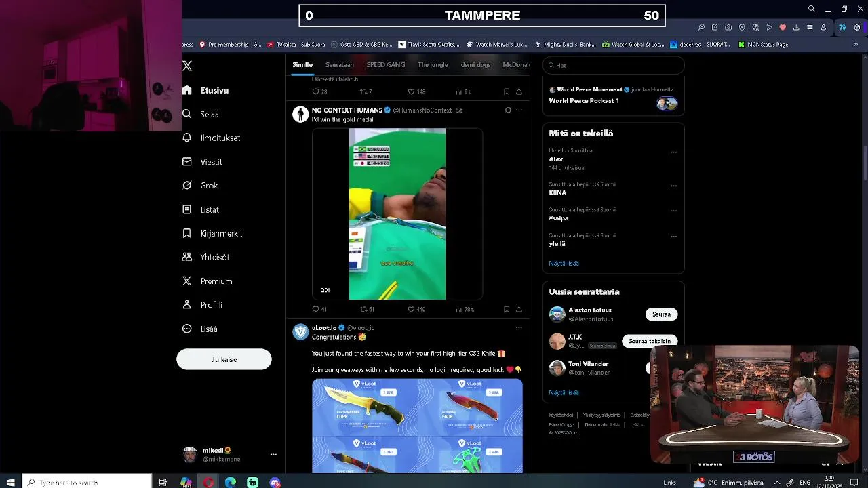Screen dimensions: 868x488
Task: Share the iltalehti post
Action: [x=519, y=91]
